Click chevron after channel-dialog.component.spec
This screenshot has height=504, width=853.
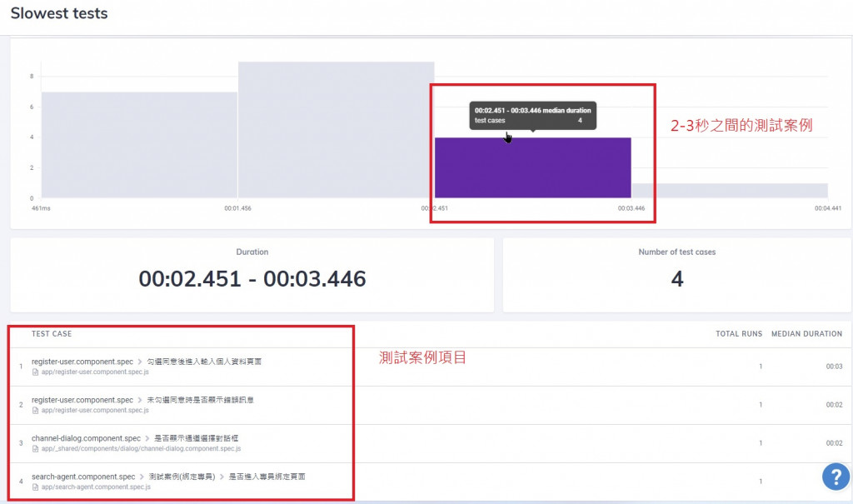click(147, 439)
